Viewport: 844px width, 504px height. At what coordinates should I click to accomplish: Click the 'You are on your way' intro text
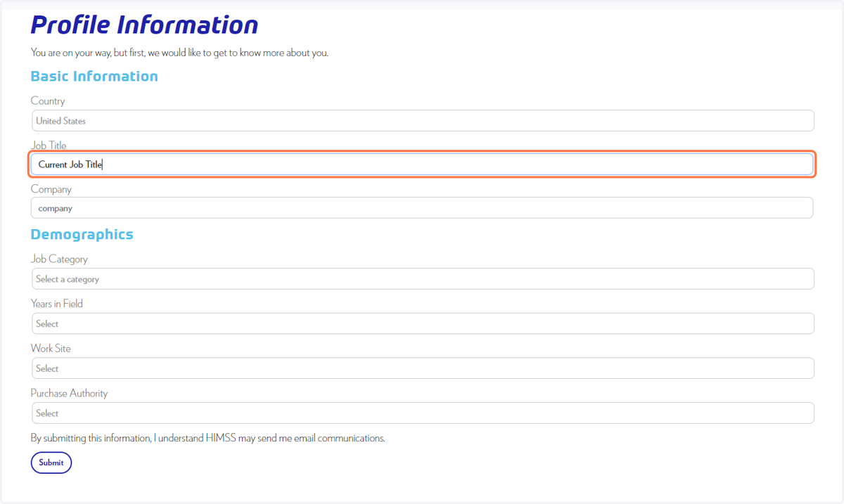(x=179, y=53)
